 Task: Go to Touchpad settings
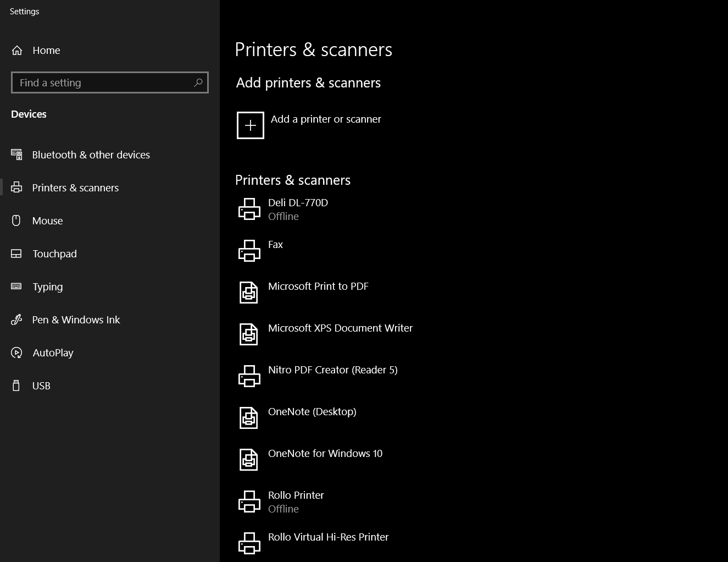point(54,254)
